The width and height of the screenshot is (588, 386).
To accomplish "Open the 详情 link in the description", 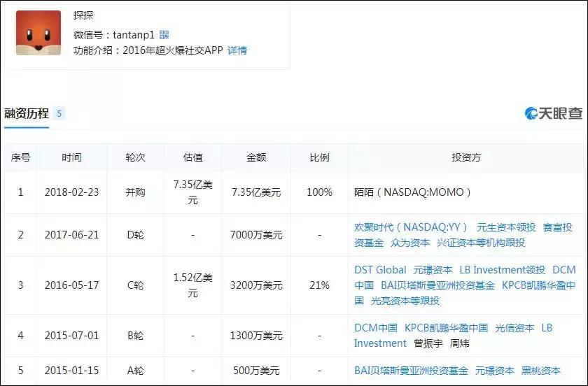I will pos(237,50).
